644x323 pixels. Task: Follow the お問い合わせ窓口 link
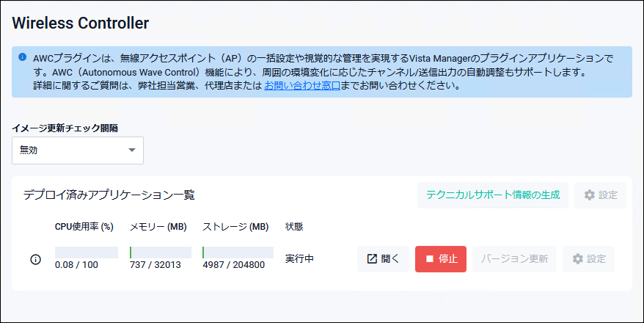[302, 86]
